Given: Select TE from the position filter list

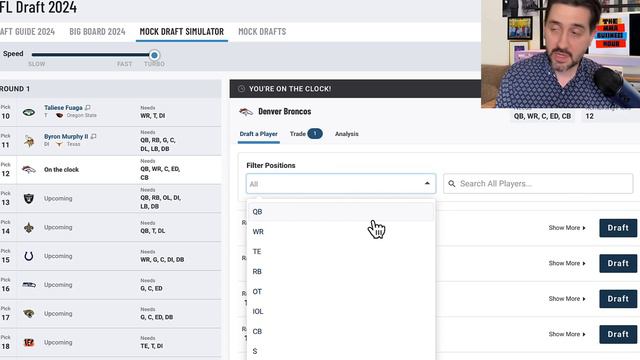Looking at the screenshot, I should coord(340,251).
